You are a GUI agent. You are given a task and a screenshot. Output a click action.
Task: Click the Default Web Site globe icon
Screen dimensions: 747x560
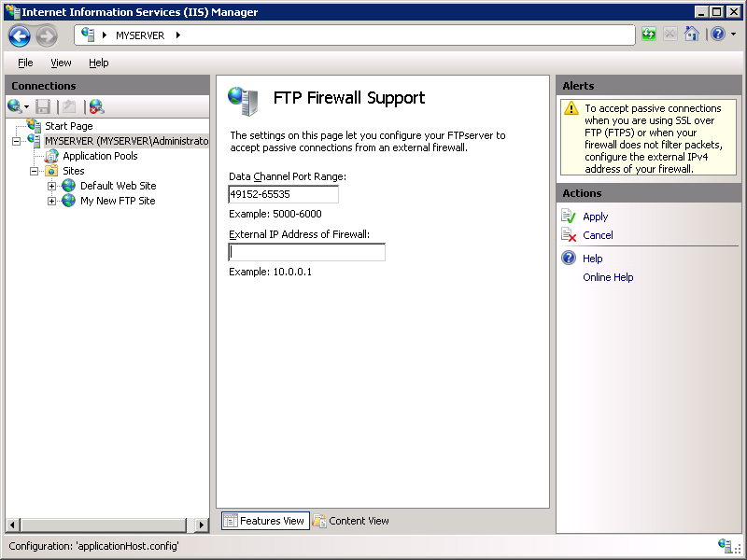point(68,186)
